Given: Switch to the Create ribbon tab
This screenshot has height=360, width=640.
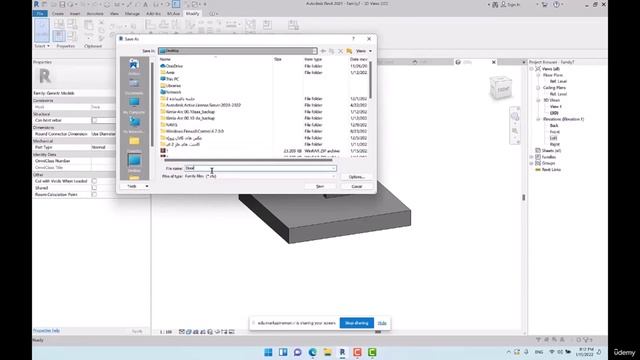Looking at the screenshot, I should (58, 13).
